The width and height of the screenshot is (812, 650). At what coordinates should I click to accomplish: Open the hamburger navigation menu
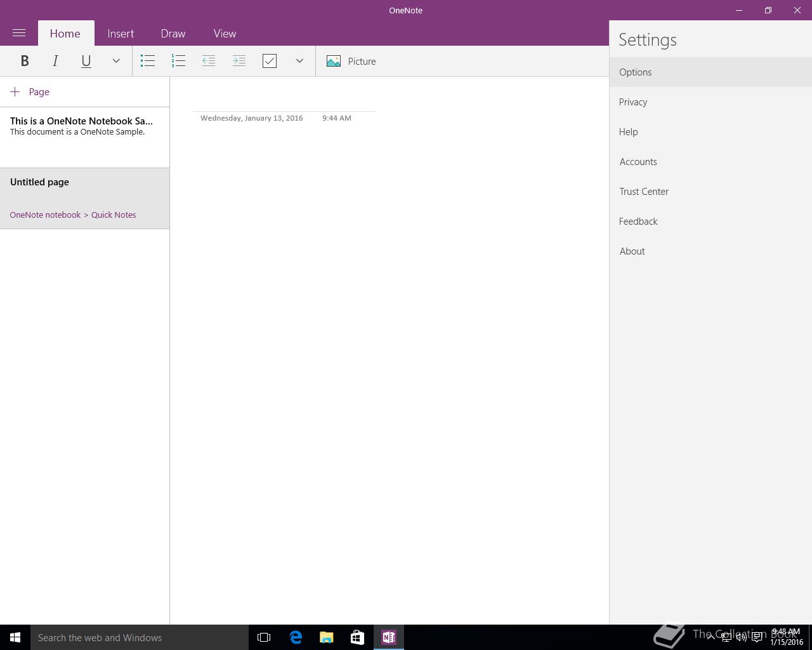click(19, 33)
